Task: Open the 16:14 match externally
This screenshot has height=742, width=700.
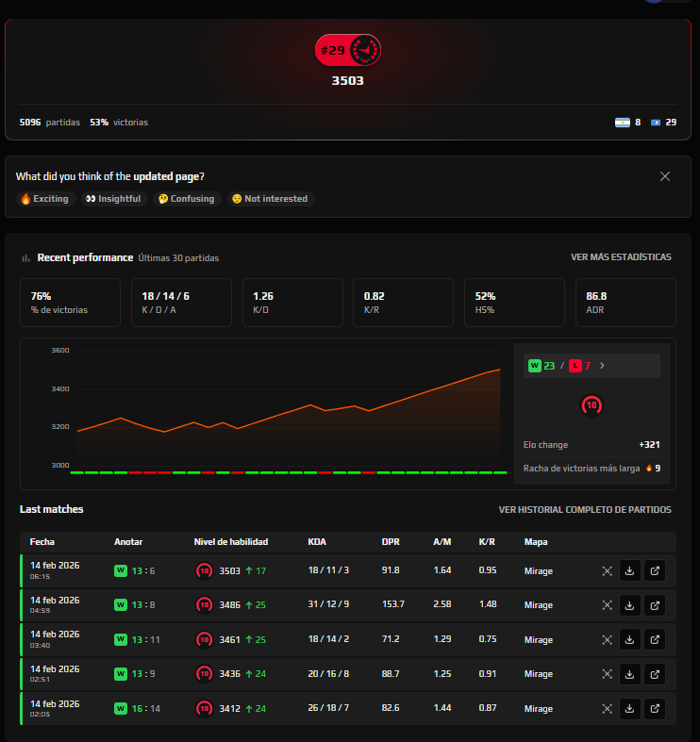Action: coord(655,708)
